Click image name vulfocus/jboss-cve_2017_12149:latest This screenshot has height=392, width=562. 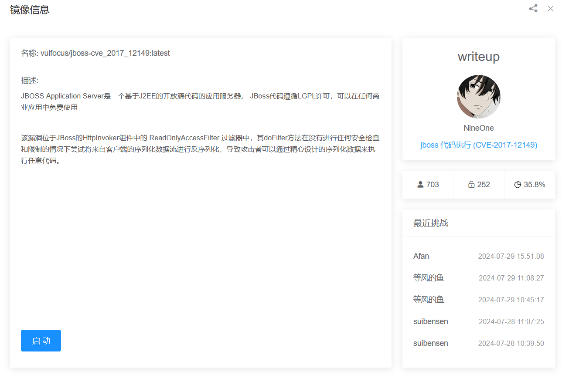pos(105,53)
